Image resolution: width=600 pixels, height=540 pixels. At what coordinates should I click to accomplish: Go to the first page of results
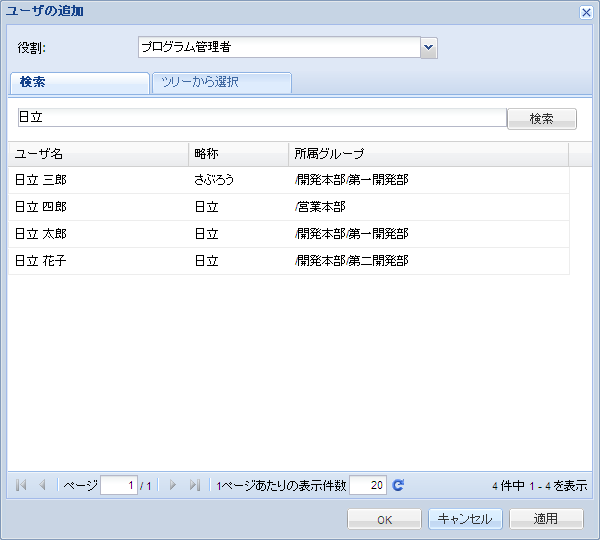tap(21, 485)
